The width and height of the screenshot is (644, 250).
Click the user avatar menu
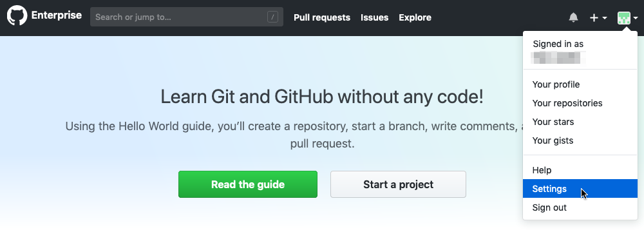point(627,17)
